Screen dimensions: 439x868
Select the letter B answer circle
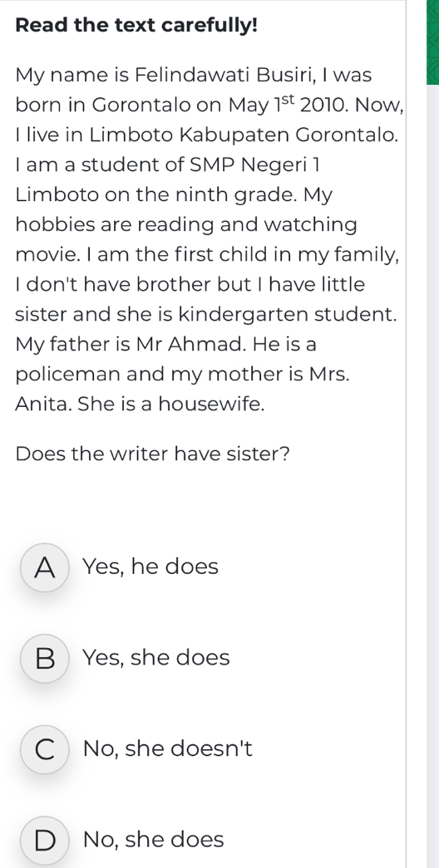point(45,658)
